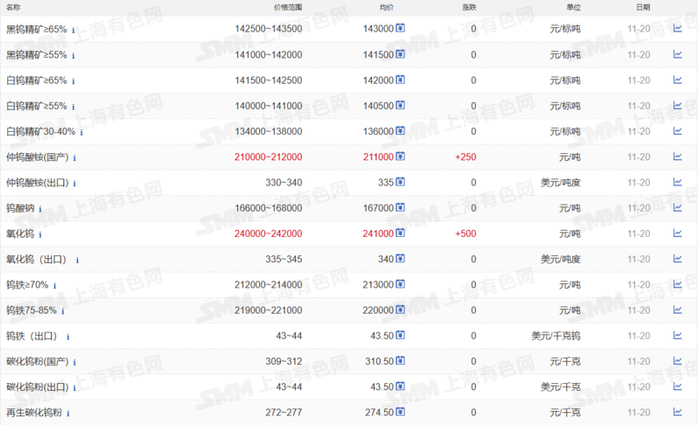Click the calendar icon beside 213000

pyautogui.click(x=400, y=284)
